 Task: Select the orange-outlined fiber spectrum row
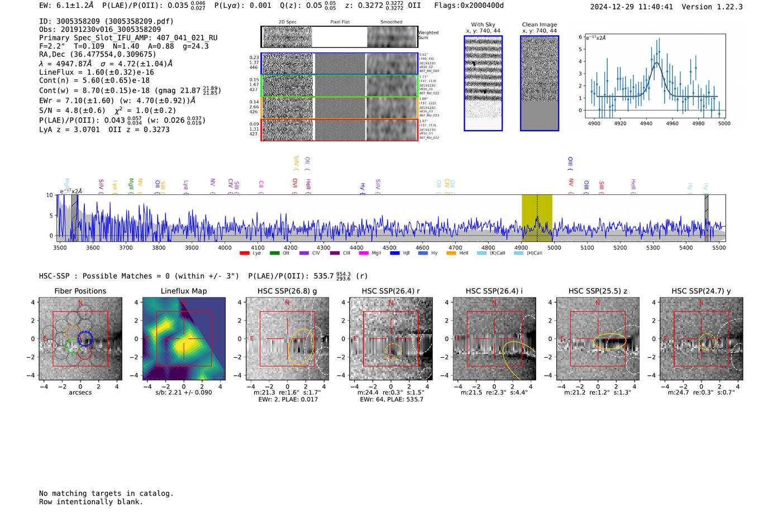[340, 108]
